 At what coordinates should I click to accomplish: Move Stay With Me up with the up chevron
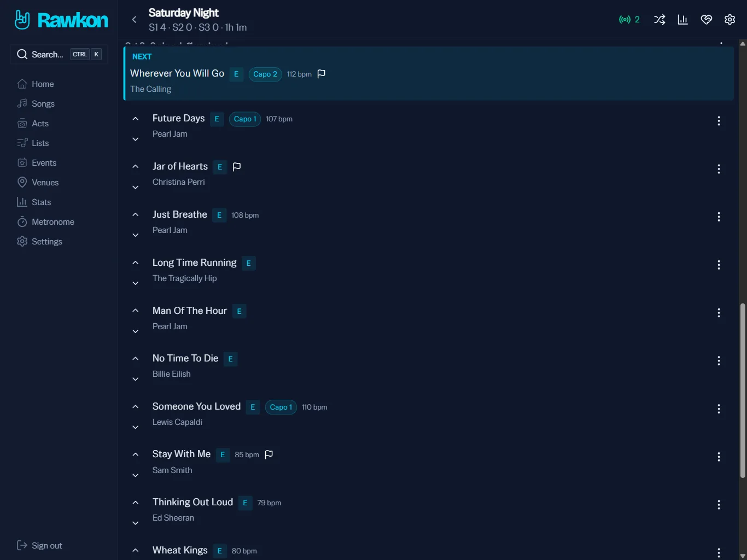[136, 454]
